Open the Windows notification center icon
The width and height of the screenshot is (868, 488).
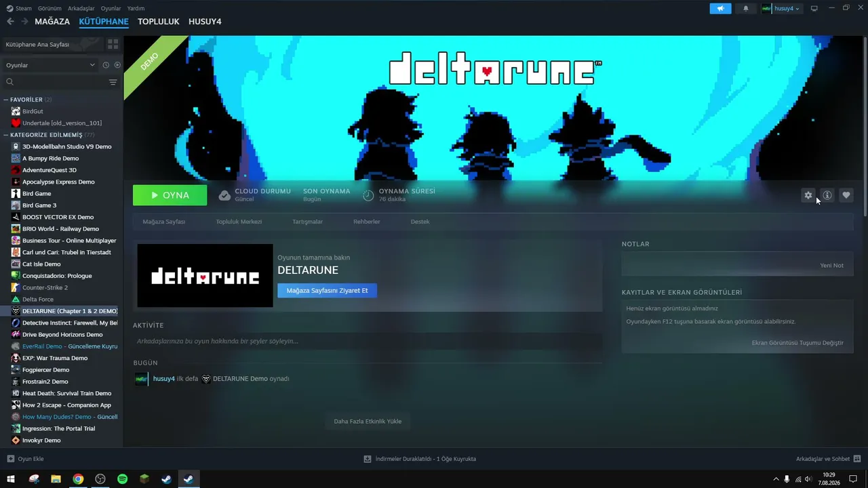(853, 479)
